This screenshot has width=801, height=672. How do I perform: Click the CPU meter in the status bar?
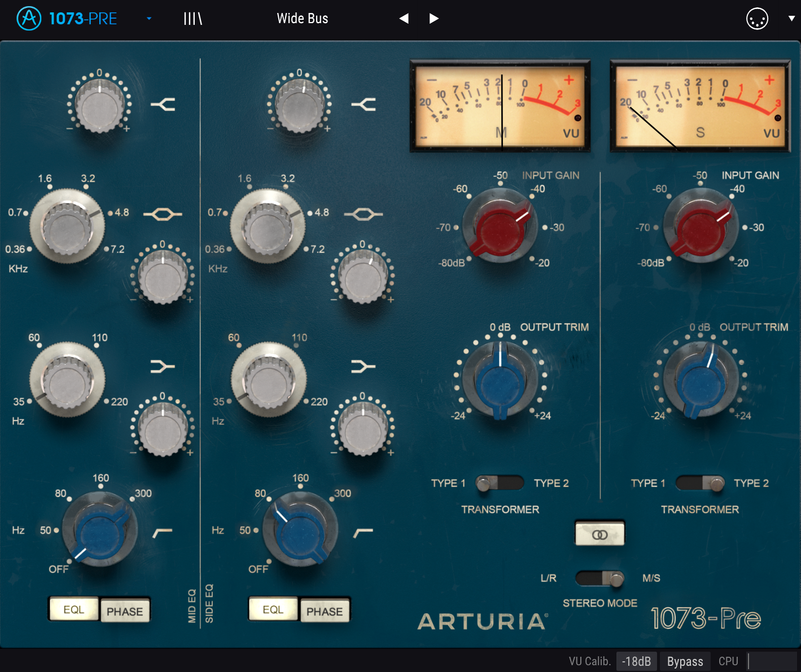pos(772,661)
